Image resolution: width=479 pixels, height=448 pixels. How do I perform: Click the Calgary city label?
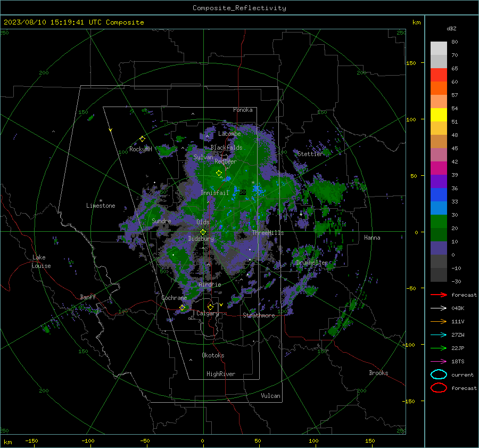(208, 313)
